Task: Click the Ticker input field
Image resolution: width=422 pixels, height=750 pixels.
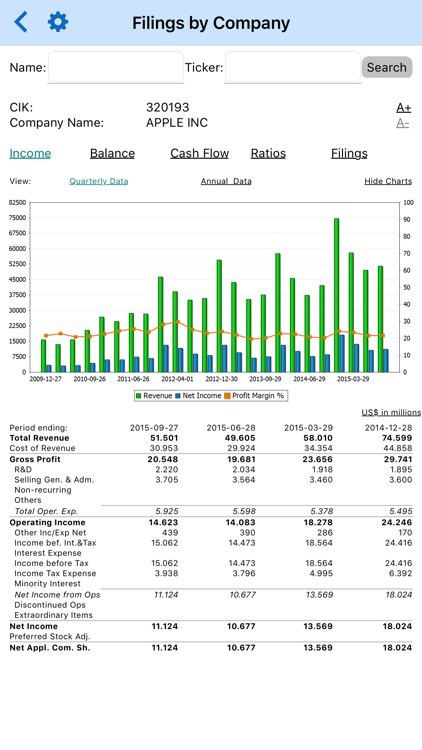Action: 293,67
